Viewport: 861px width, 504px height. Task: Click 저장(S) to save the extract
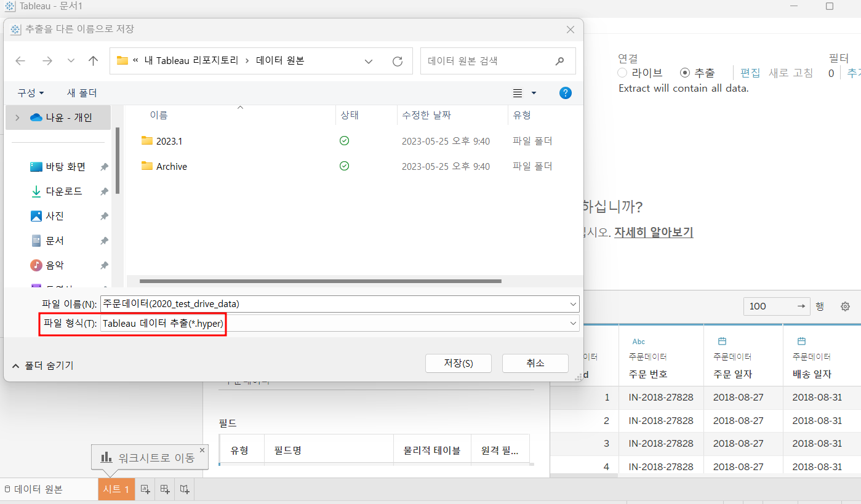click(459, 363)
